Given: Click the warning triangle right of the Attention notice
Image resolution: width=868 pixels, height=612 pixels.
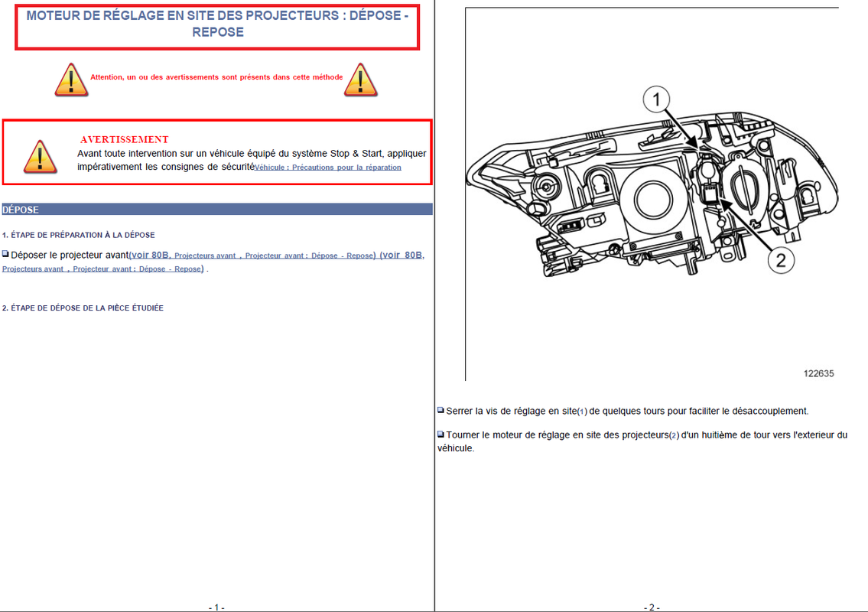Looking at the screenshot, I should (x=360, y=80).
